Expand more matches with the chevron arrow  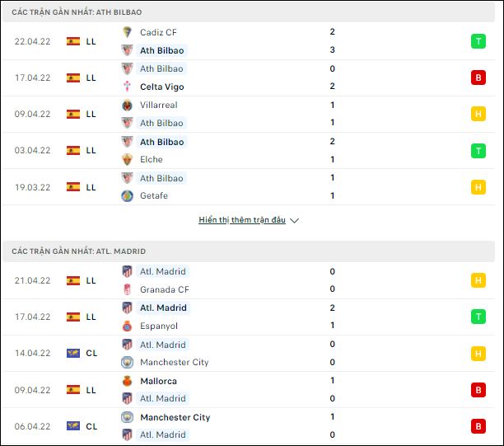[x=294, y=220]
